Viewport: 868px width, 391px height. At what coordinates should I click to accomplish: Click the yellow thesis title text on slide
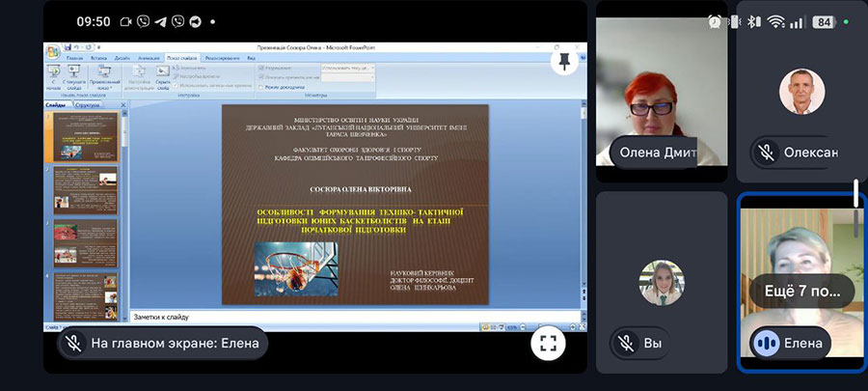[x=360, y=220]
